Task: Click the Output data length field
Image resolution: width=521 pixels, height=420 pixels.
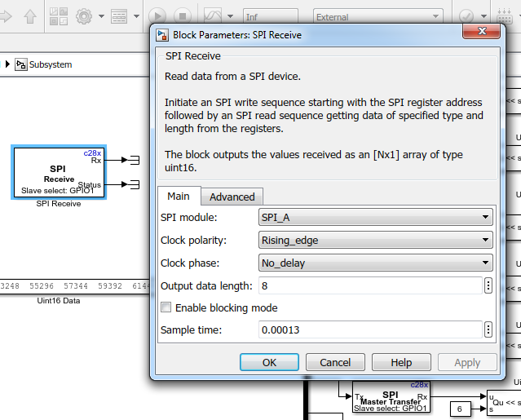Action: tap(370, 285)
